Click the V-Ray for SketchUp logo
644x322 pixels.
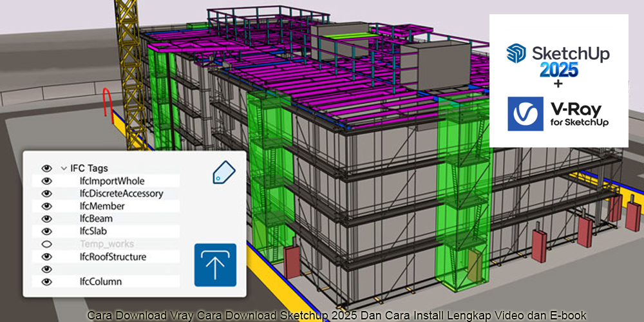click(558, 114)
